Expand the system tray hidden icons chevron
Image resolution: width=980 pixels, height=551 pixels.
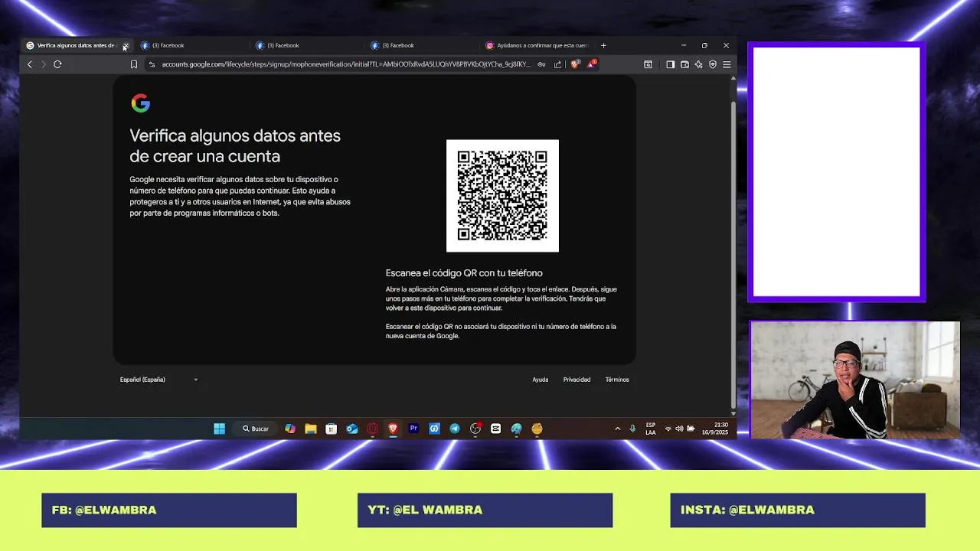pyautogui.click(x=618, y=429)
